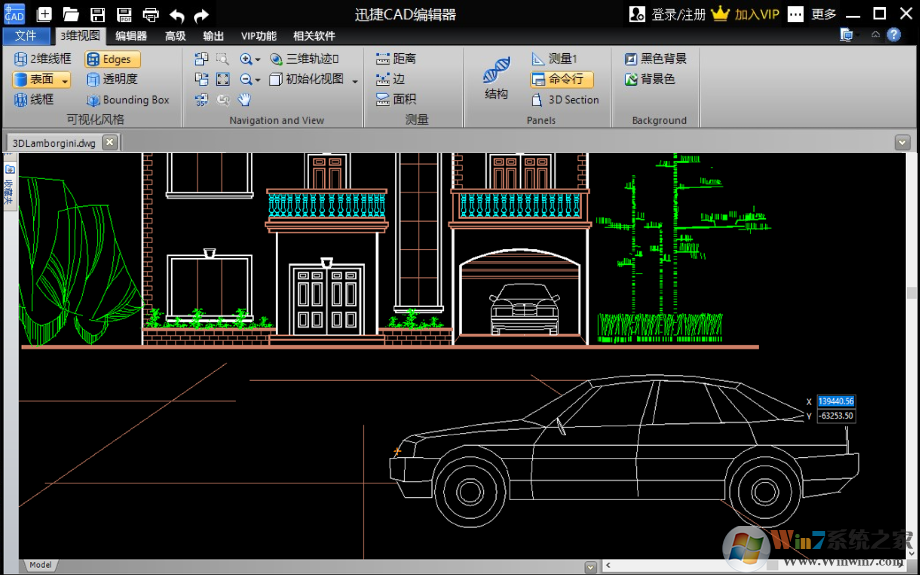920x575 pixels.
Task: Open a file with the folder icon
Action: [71, 14]
